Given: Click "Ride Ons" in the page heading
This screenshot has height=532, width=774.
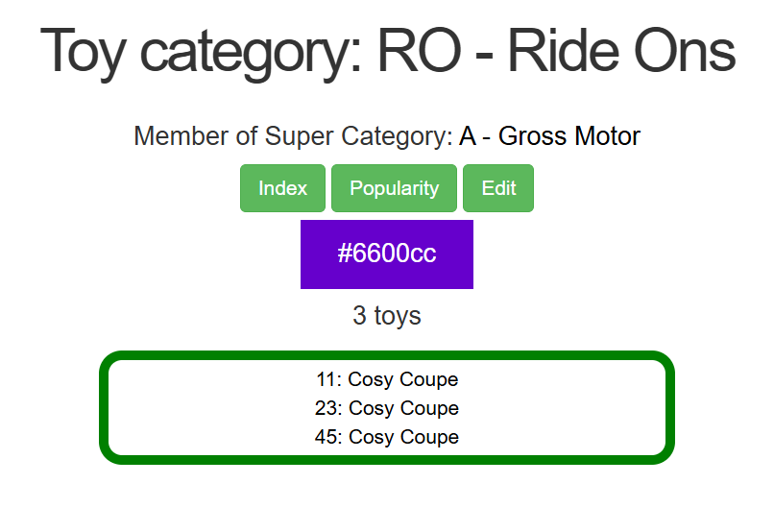Looking at the screenshot, I should (621, 51).
